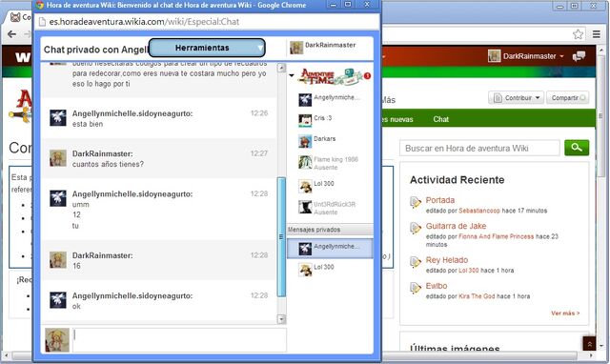Open the Ewlbo activity link
The image size is (610, 364).
click(x=437, y=286)
